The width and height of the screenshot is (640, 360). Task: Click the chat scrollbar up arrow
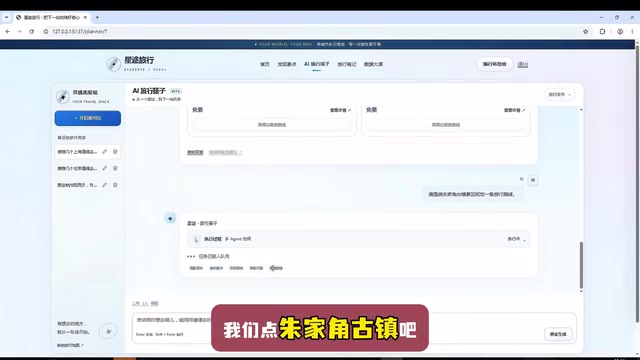[x=581, y=110]
